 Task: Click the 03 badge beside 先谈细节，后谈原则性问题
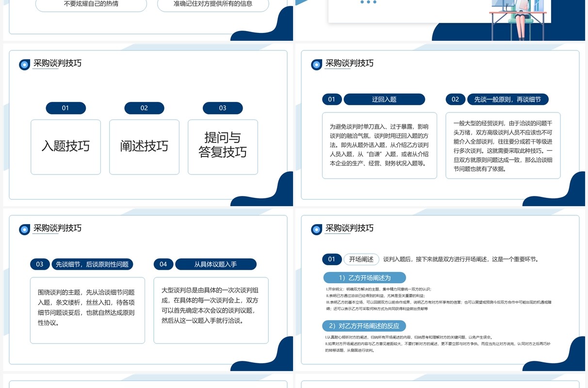tap(40, 264)
